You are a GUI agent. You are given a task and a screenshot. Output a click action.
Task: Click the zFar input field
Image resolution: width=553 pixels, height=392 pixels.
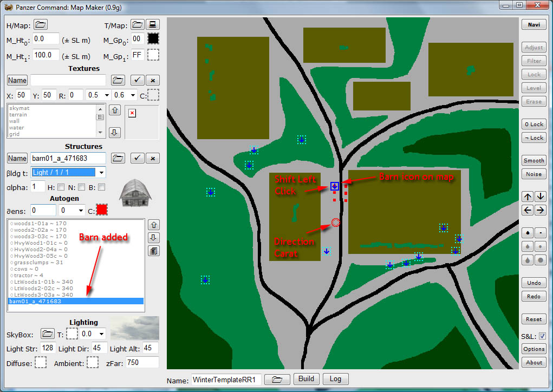tap(142, 362)
